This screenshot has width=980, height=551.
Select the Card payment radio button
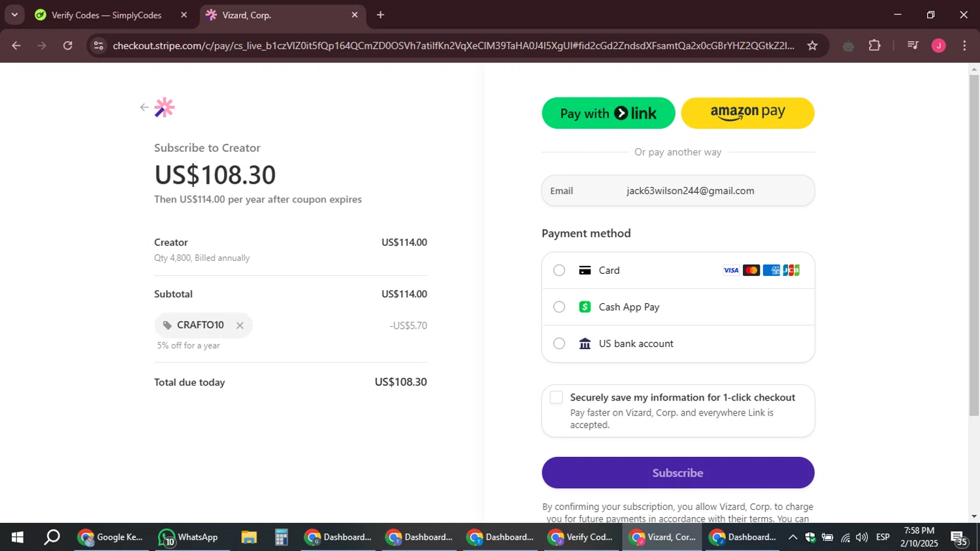pyautogui.click(x=559, y=271)
